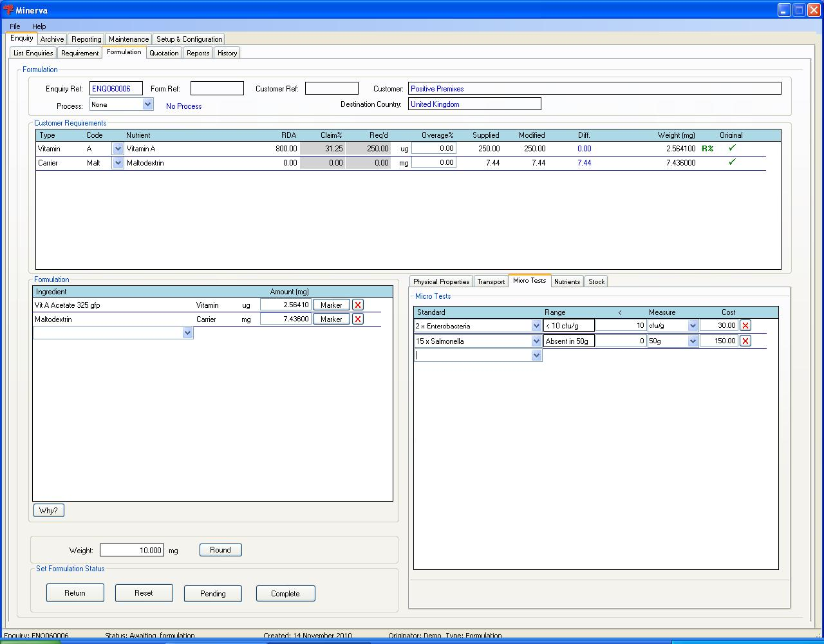Switch to the Archive tab
824x644 pixels.
click(52, 39)
